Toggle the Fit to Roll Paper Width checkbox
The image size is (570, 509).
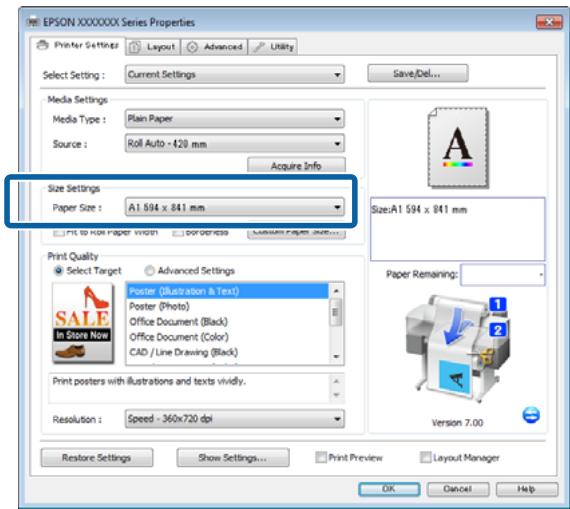[x=58, y=232]
